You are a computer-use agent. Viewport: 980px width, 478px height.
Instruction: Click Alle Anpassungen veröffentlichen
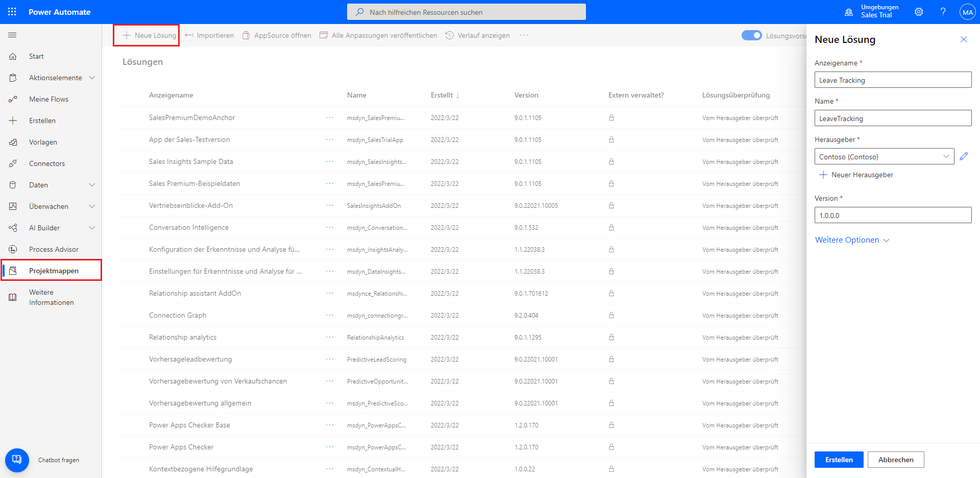[378, 35]
